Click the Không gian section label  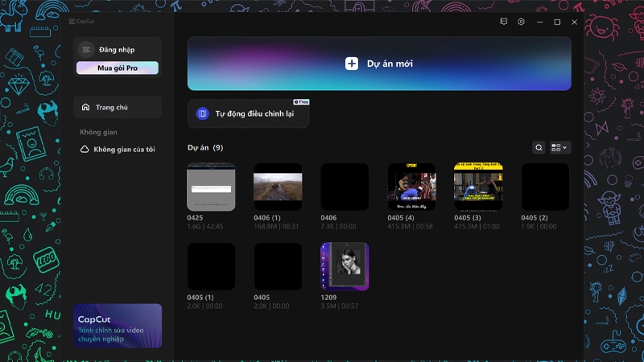pos(98,132)
